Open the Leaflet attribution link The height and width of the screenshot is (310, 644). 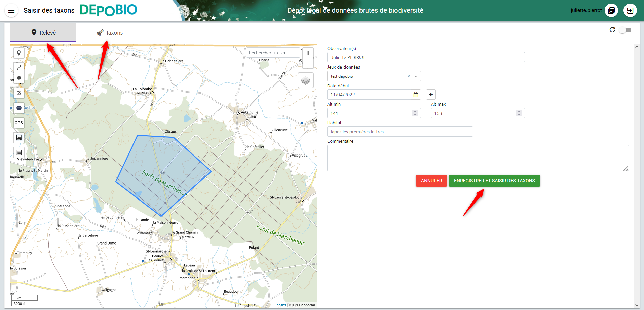coord(280,305)
